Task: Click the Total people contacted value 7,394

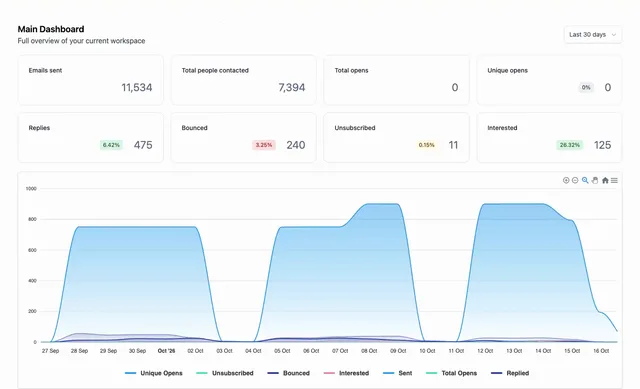Action: [x=292, y=87]
